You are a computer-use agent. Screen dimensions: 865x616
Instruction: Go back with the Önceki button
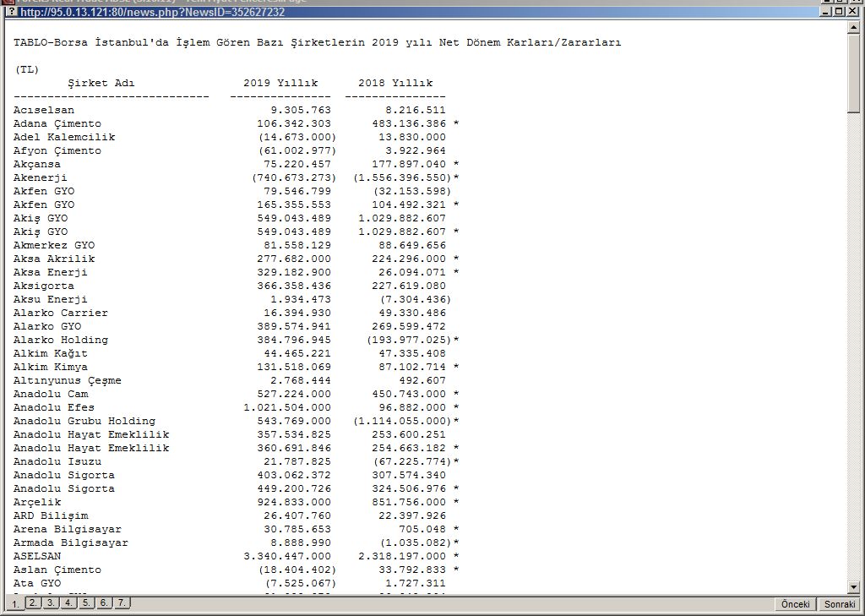796,604
